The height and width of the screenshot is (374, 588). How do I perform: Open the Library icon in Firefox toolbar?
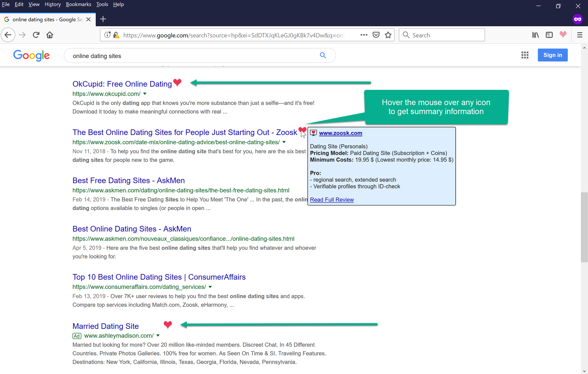click(x=536, y=35)
